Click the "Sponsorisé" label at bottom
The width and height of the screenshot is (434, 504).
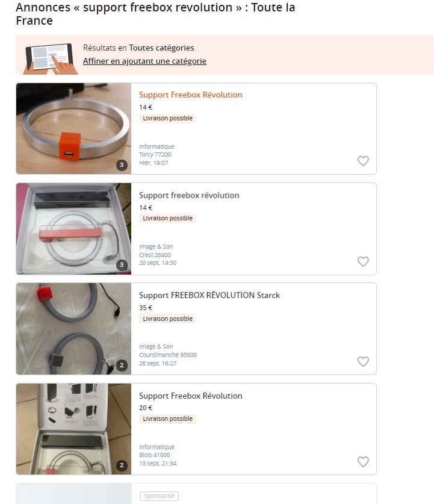[159, 496]
